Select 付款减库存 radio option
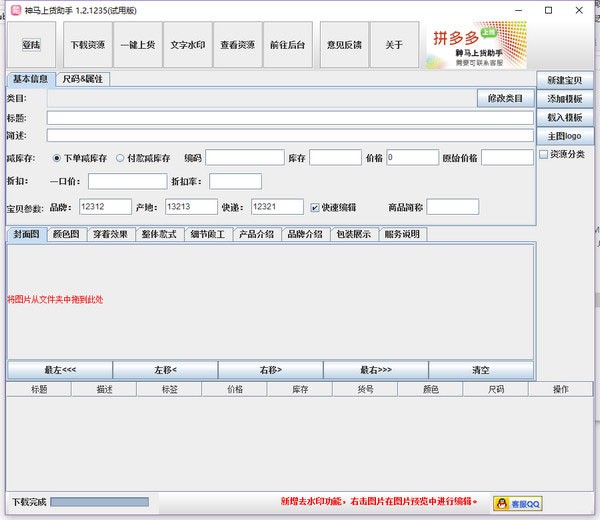The image size is (600, 520). [x=120, y=158]
